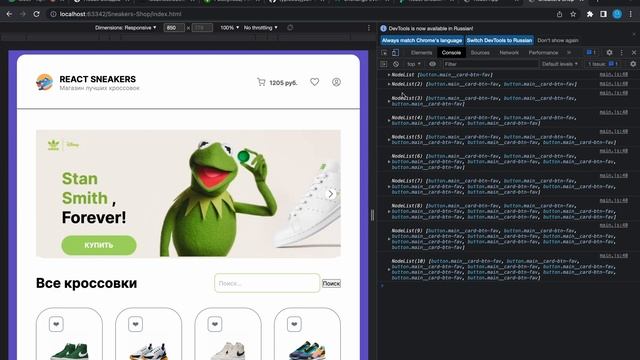Click the viewport width field 850
The width and height of the screenshot is (640, 360).
[x=174, y=28]
